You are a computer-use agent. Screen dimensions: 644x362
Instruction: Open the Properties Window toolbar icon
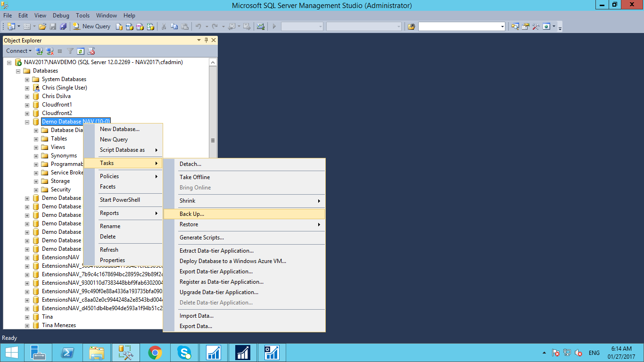526,26
